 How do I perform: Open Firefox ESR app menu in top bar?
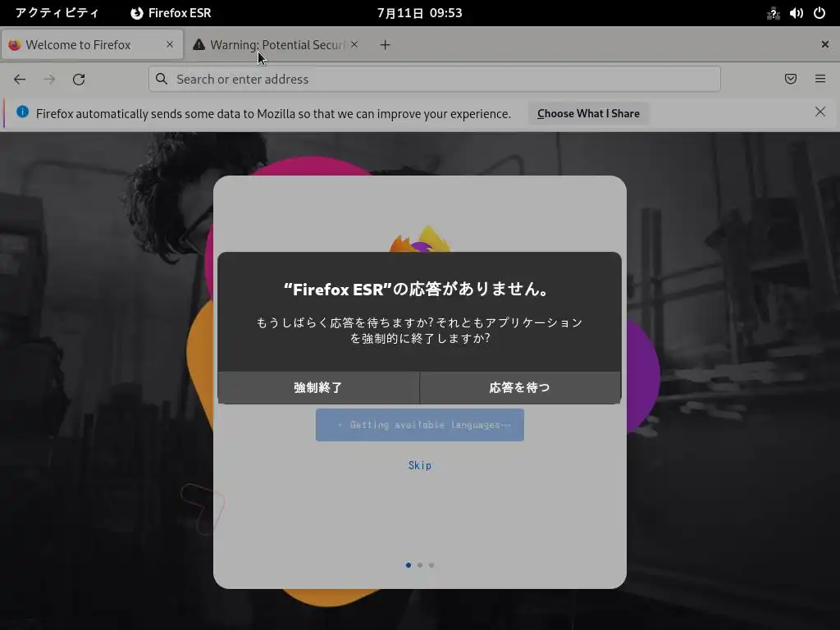(171, 13)
